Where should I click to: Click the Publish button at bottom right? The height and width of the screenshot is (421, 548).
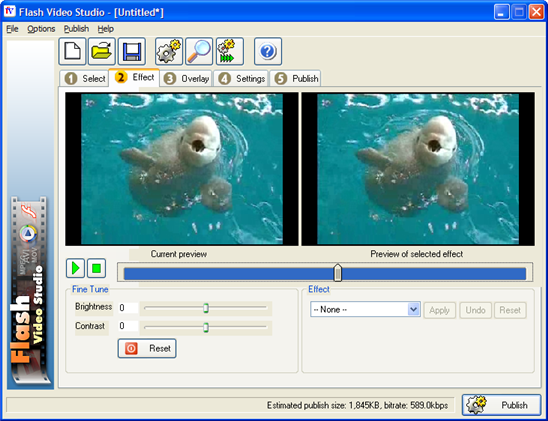[x=502, y=405]
